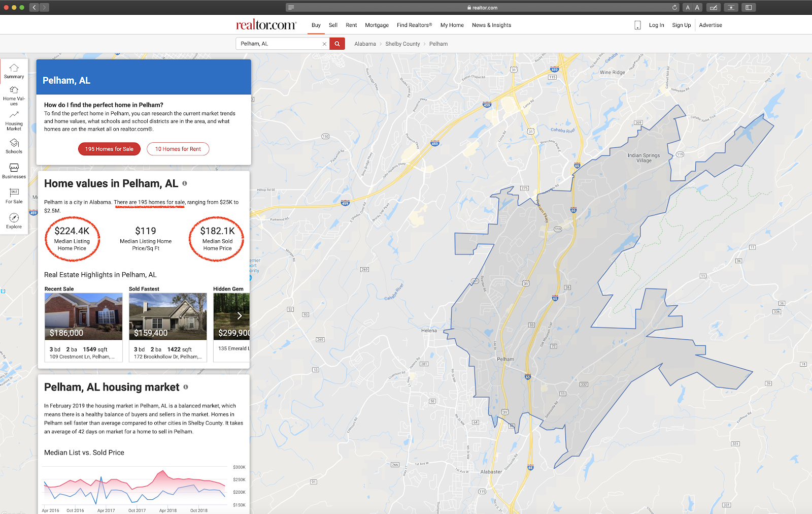Click the Pelham city label on map
This screenshot has width=812, height=514.
click(505, 359)
